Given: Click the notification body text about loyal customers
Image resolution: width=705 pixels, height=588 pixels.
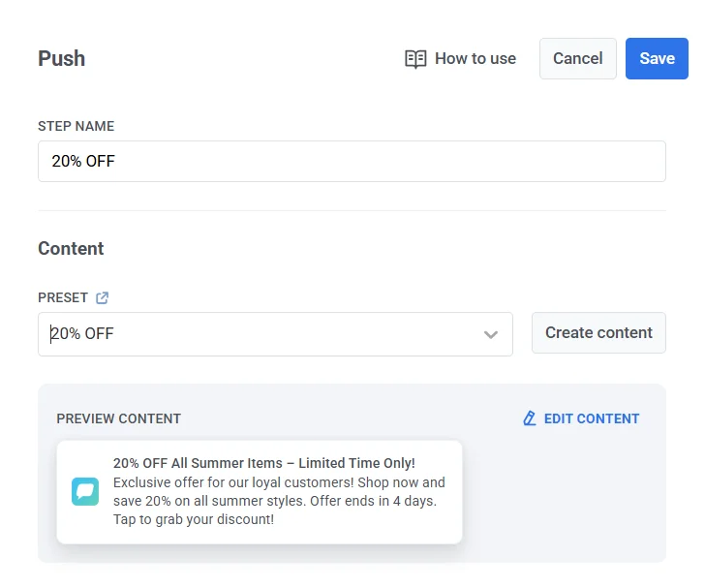Looking at the screenshot, I should coord(279,501).
